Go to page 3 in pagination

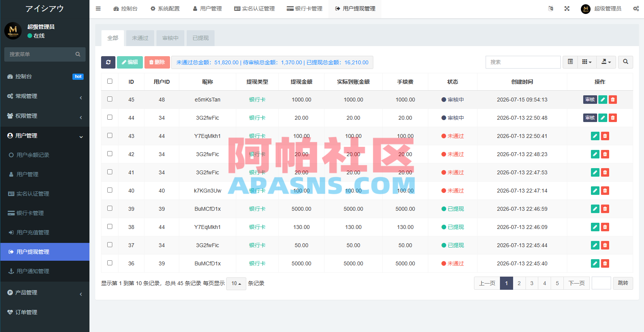pyautogui.click(x=532, y=283)
